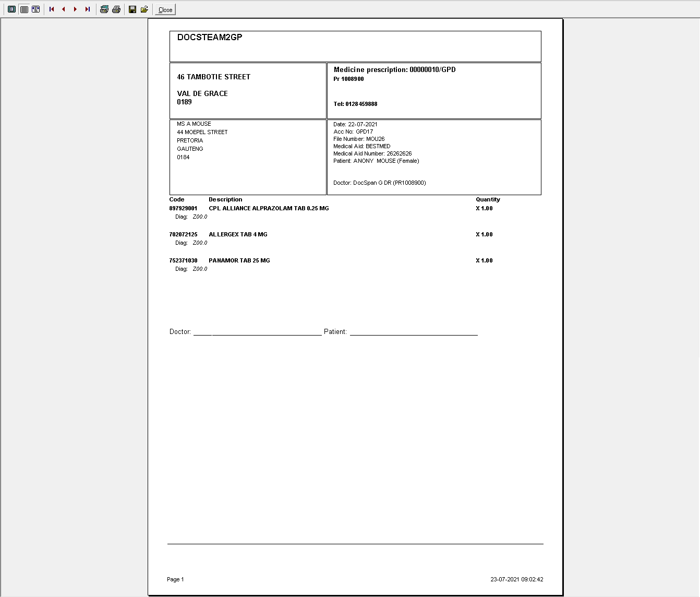The width and height of the screenshot is (700, 597).
Task: Click the PRETORIA city line
Action: coord(190,140)
